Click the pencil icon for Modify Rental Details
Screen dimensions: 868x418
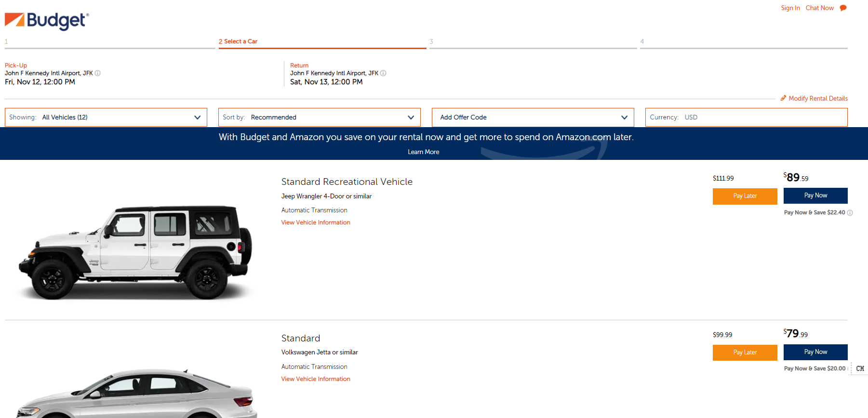pos(783,98)
